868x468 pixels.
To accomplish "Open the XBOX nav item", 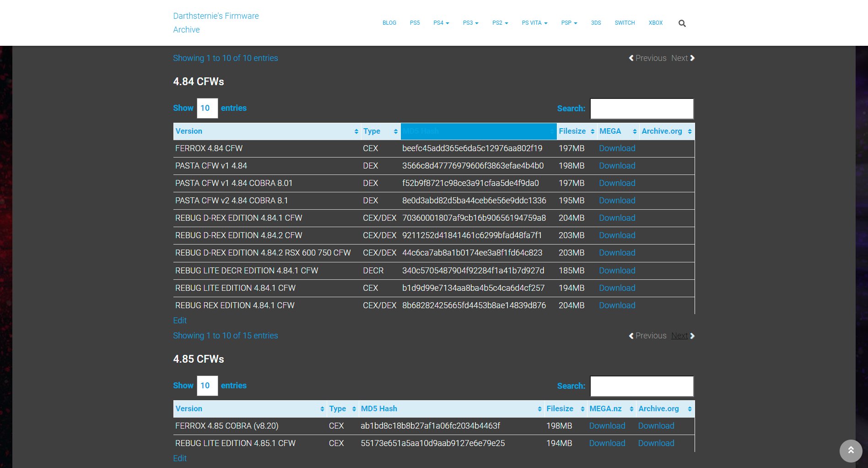I will coord(655,23).
